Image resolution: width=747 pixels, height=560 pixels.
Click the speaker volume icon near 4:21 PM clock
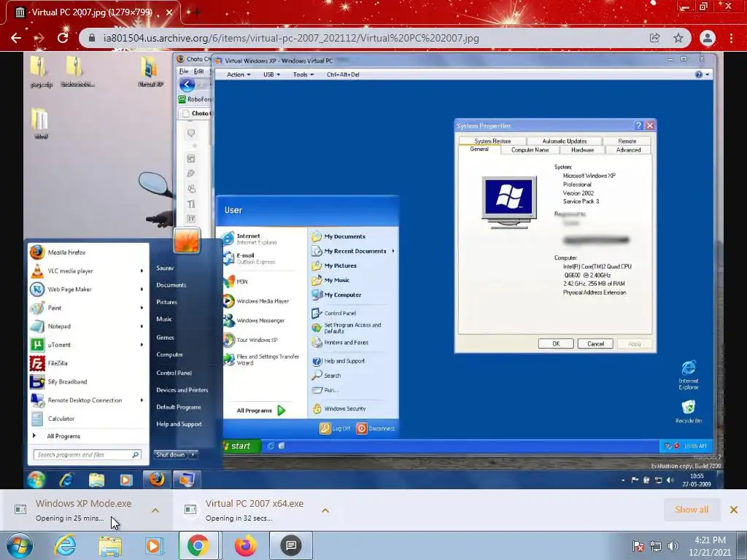click(x=673, y=546)
